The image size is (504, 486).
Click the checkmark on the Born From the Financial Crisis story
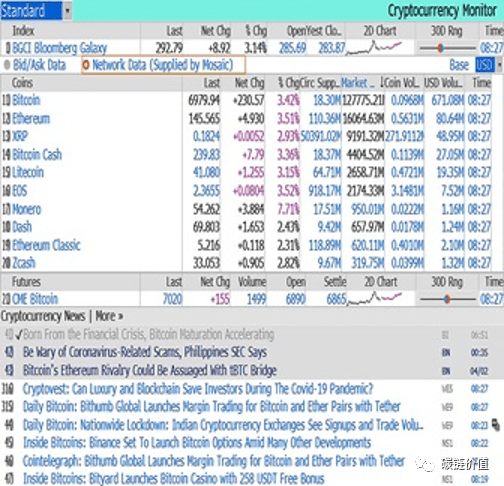click(x=19, y=335)
